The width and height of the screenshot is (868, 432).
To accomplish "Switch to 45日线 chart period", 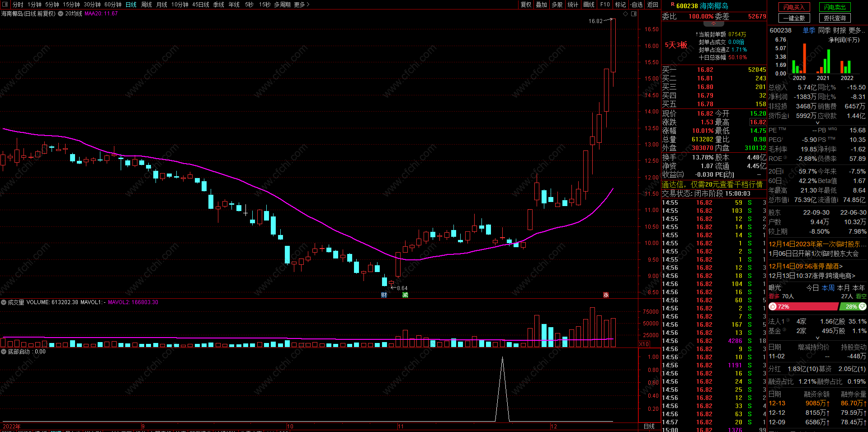I will tap(201, 5).
